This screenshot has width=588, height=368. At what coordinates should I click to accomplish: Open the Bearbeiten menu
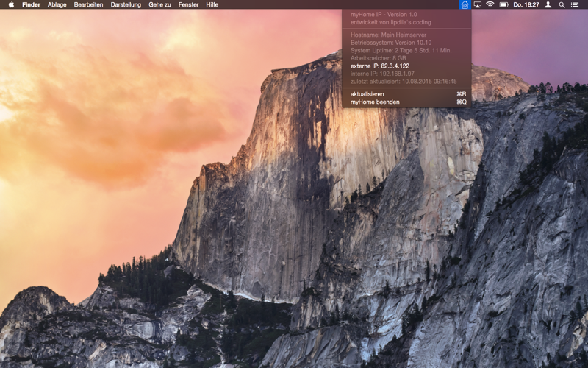(88, 4)
